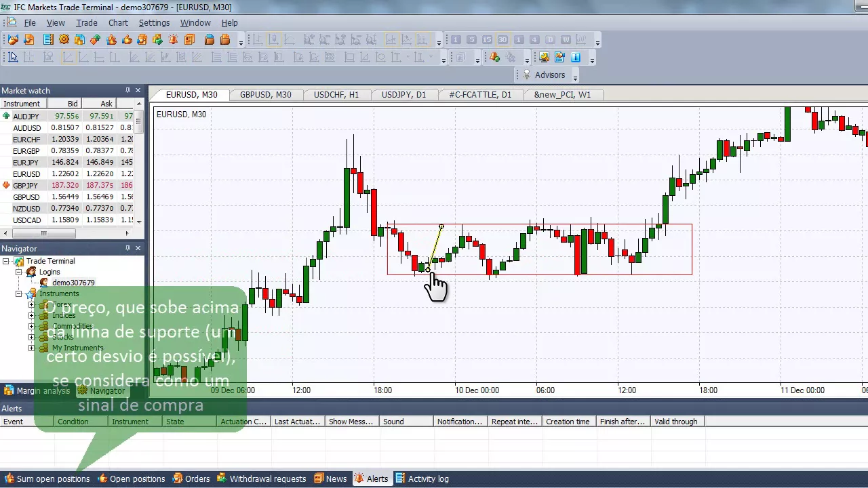Open the drawing toolbar overflow dropdown
This screenshot has height=488, width=868.
(443, 60)
